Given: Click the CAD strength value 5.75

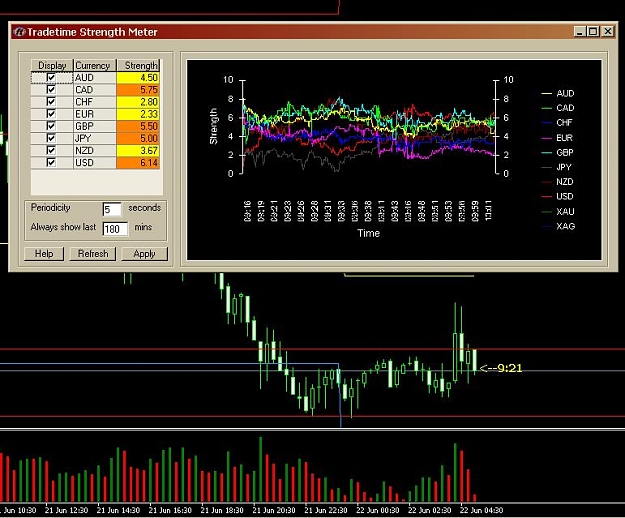Looking at the screenshot, I should pyautogui.click(x=138, y=90).
